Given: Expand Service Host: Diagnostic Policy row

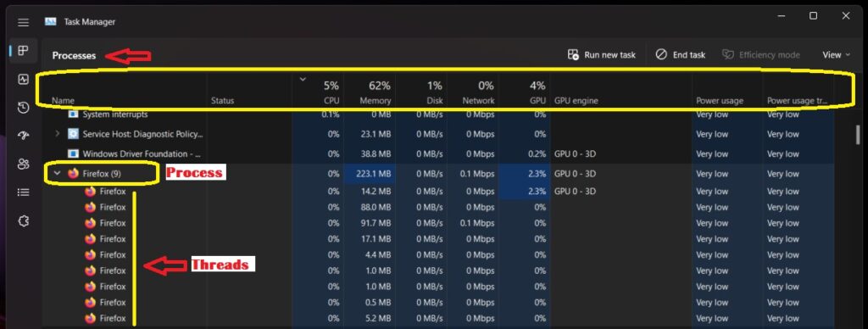Looking at the screenshot, I should click(57, 133).
